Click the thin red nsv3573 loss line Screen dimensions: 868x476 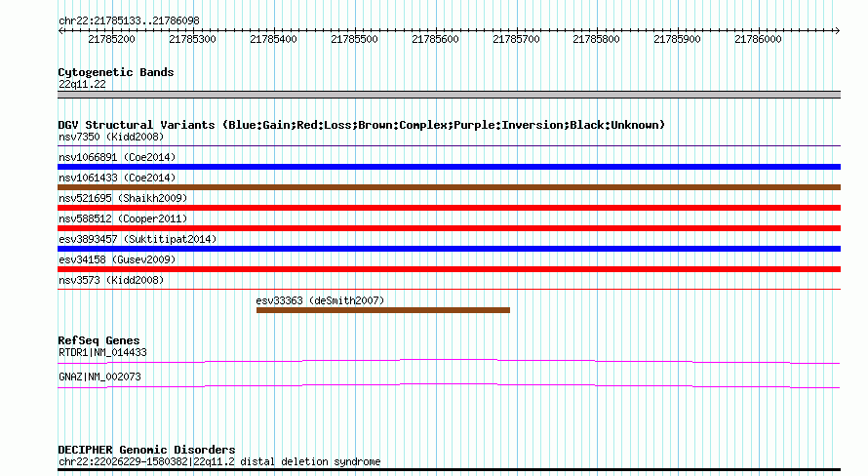pyautogui.click(x=449, y=290)
